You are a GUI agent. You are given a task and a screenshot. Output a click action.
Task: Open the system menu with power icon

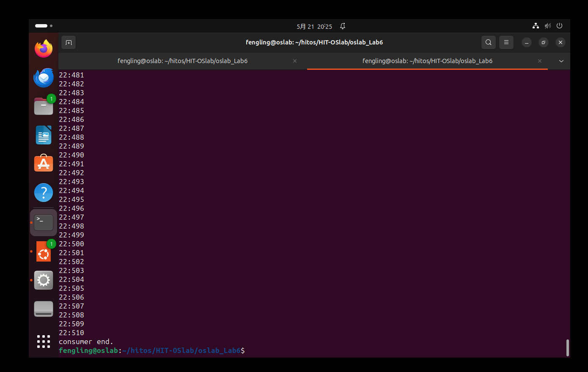click(559, 26)
